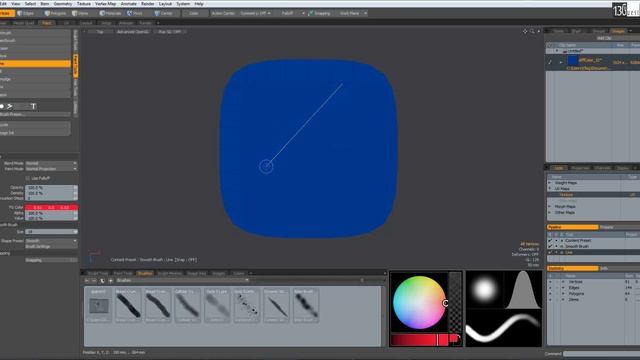Open the Falloff dropdown arrow
640x360 pixels.
pyautogui.click(x=303, y=13)
